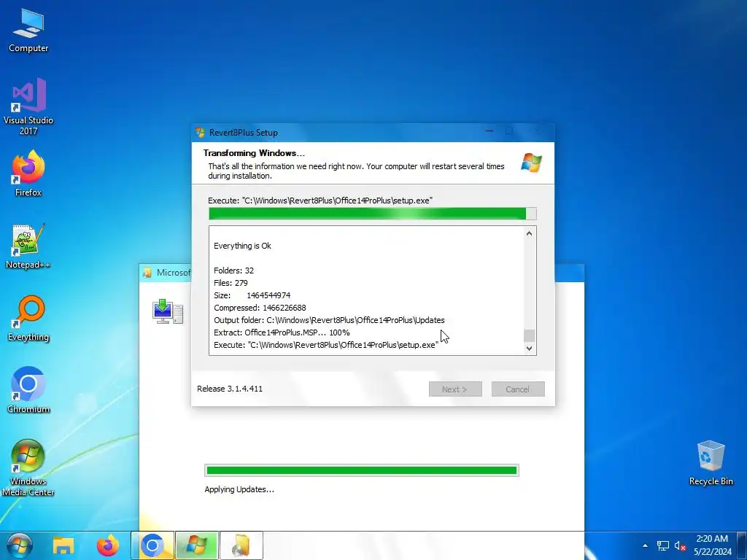Image resolution: width=747 pixels, height=560 pixels.
Task: Open the network tray icon
Action: [662, 545]
